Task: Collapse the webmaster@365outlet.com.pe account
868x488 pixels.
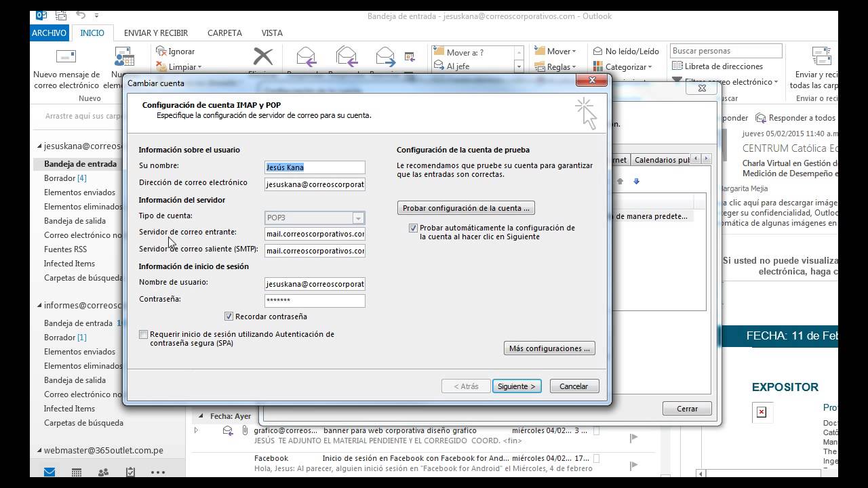Action: [x=39, y=451]
